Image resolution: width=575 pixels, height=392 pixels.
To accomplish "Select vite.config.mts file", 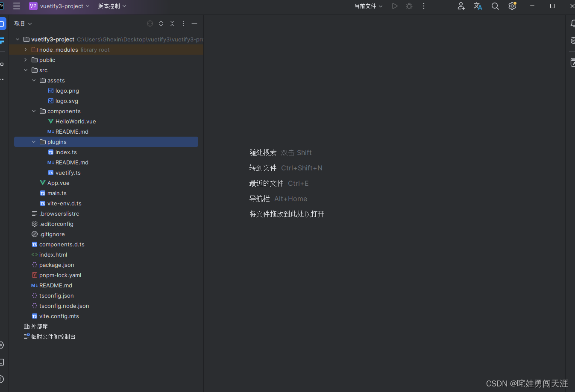I will tap(59, 316).
